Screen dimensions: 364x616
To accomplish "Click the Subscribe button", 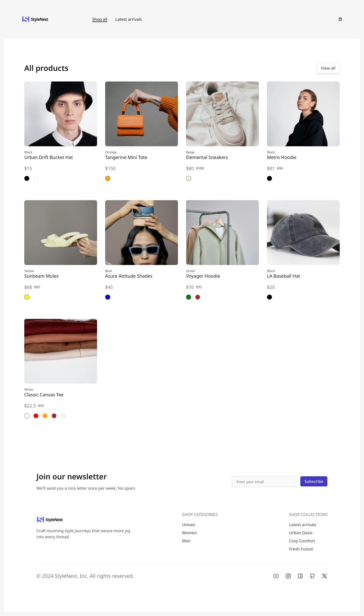I will point(314,481).
